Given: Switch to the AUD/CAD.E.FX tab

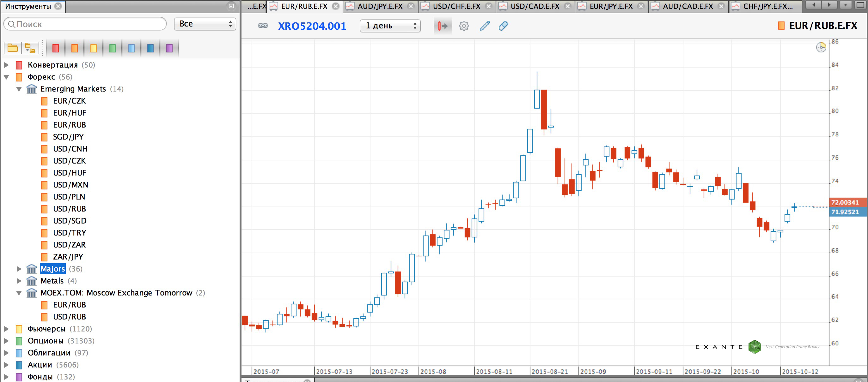Looking at the screenshot, I should pos(688,6).
